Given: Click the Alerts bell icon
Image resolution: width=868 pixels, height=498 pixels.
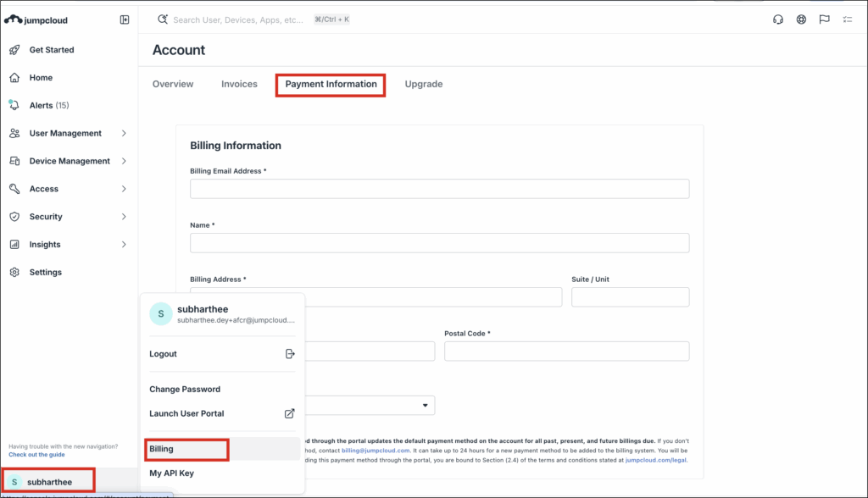Looking at the screenshot, I should 14,106.
